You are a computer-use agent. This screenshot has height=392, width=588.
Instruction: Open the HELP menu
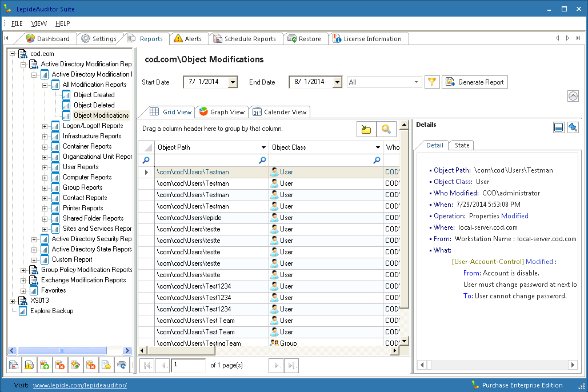63,23
